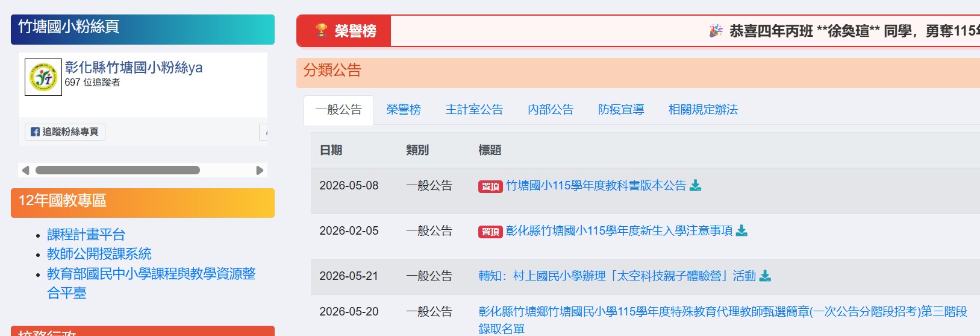Open the 教師公開授課系統 link
Viewport: 980px width, 336px height.
point(99,254)
